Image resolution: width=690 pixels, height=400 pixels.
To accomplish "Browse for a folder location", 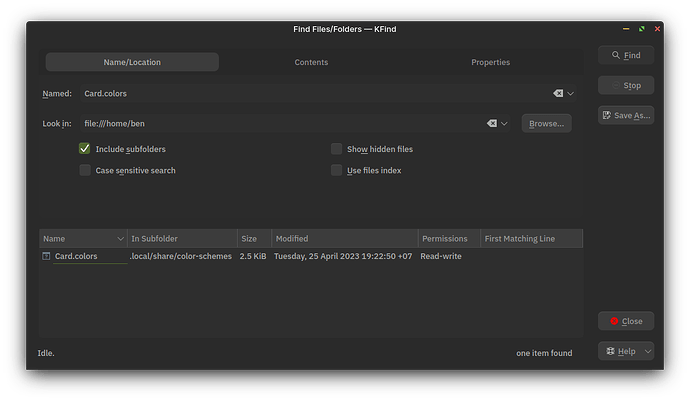I will pos(547,123).
